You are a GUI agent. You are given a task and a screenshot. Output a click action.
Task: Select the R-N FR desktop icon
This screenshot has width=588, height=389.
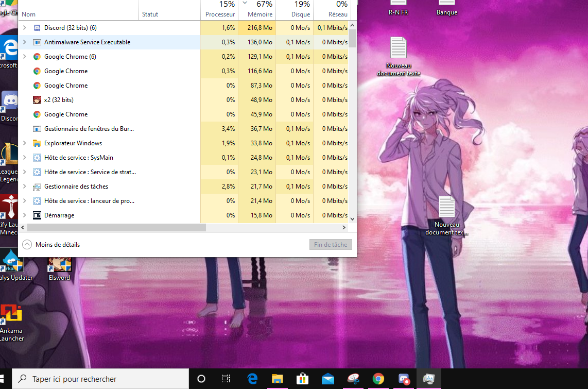(398, 8)
